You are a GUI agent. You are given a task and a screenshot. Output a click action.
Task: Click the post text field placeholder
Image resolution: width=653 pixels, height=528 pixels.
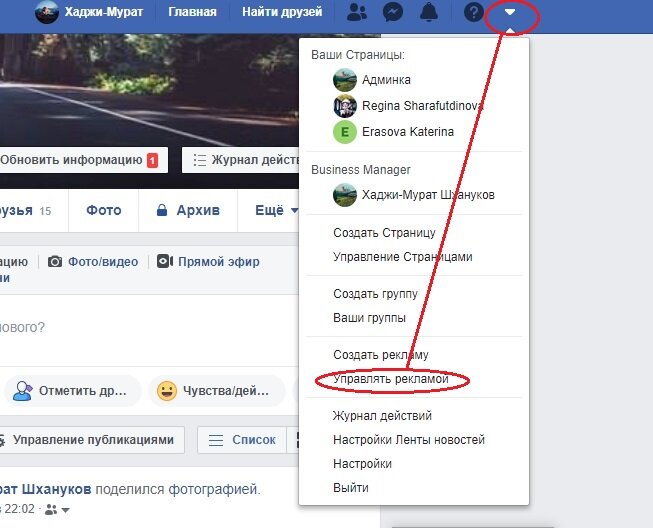(x=22, y=327)
